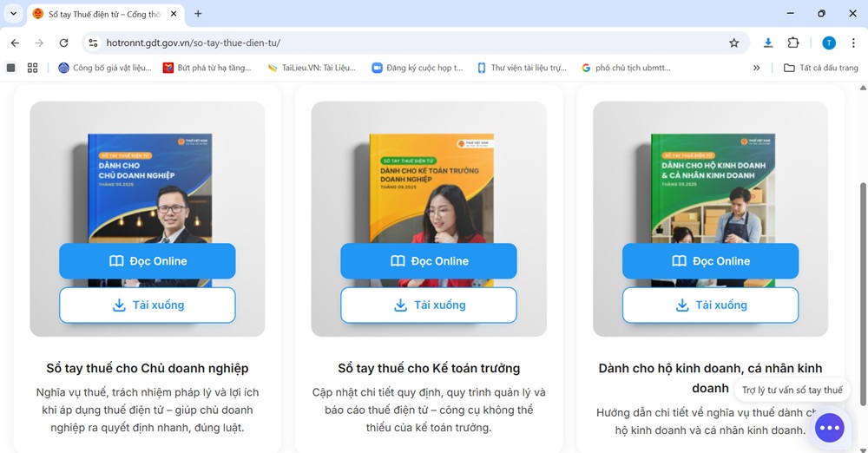Click Đọc Online for Chủ doanh nghiệp handbook
Image resolution: width=868 pixels, height=453 pixels.
148,261
